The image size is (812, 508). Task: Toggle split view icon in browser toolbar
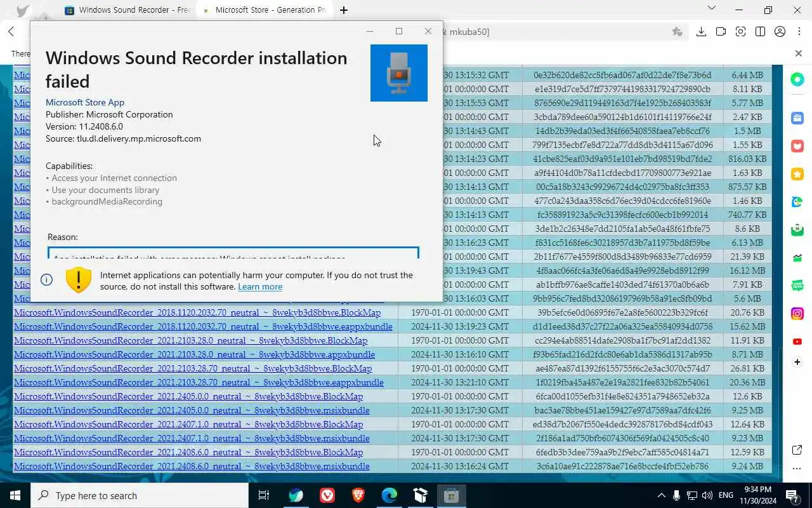point(761,32)
